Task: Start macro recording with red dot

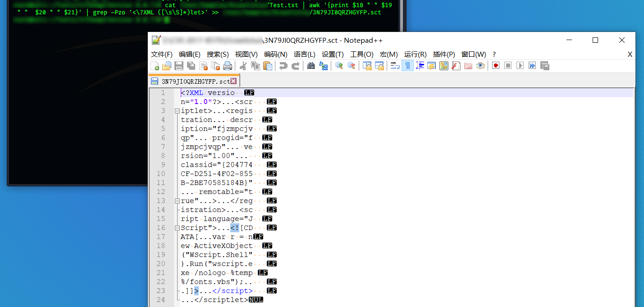Action: [x=496, y=66]
